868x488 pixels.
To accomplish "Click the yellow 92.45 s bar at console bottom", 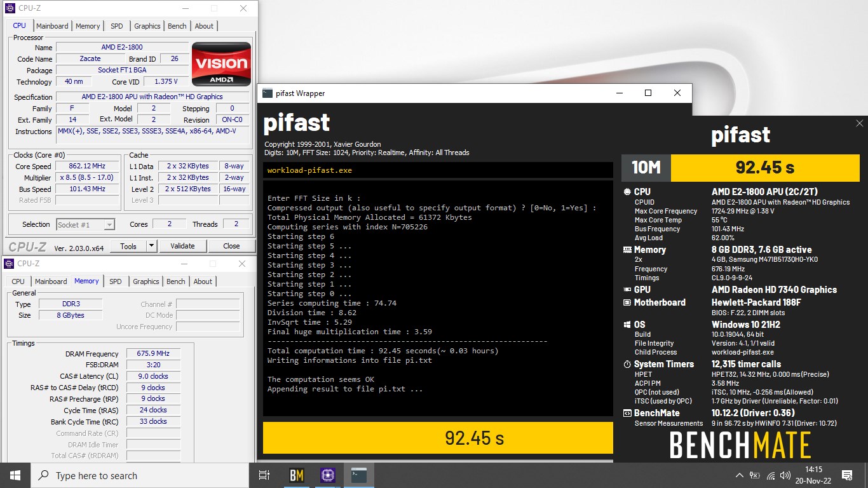I will click(438, 438).
